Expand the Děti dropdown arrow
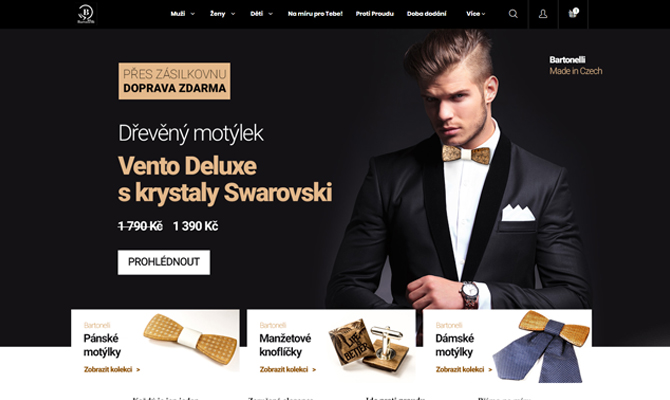670x400 pixels. coord(270,14)
